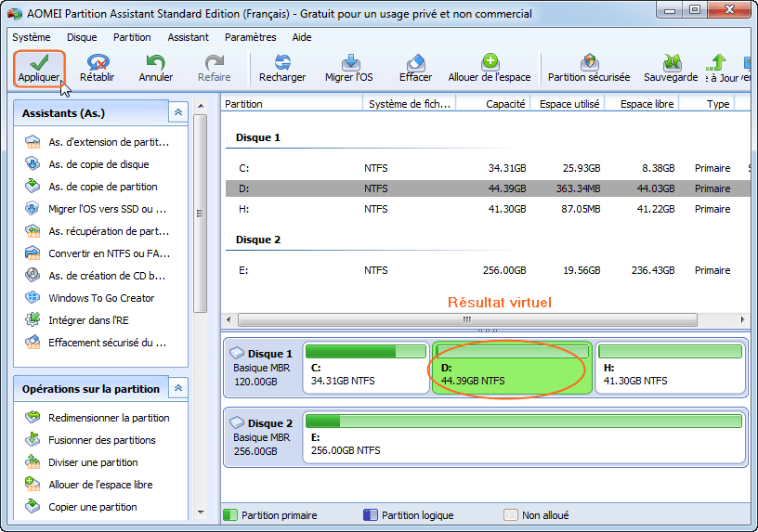Click horizontal scrollbar right arrow

coord(743,320)
